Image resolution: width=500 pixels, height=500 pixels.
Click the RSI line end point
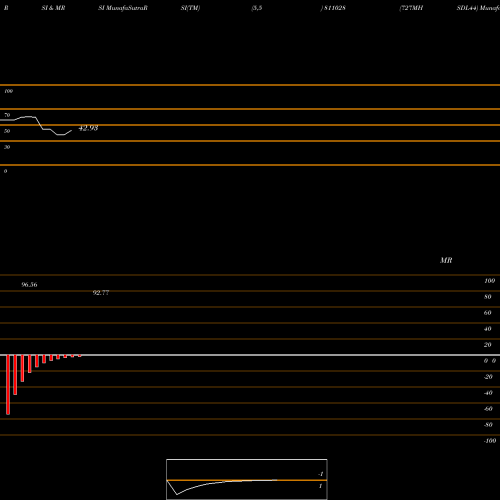(71, 131)
